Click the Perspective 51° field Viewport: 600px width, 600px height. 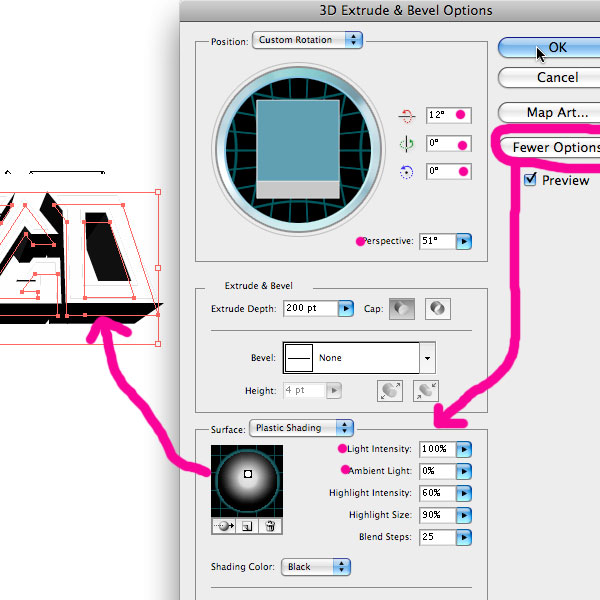click(x=438, y=241)
